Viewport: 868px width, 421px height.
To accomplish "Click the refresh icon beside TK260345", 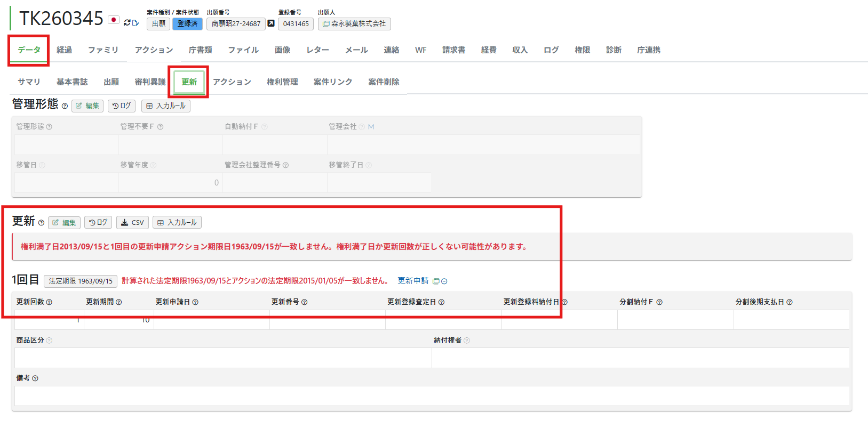I will [x=128, y=22].
